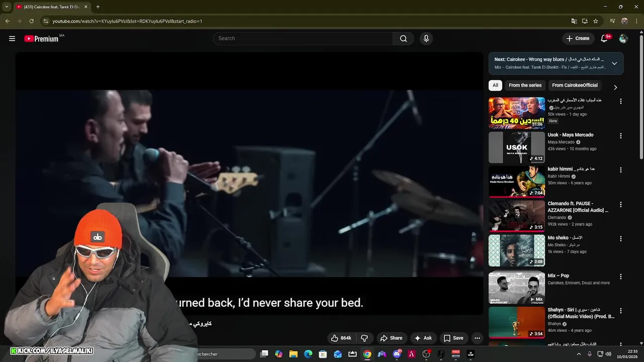This screenshot has width=644, height=362.
Task: Open Chrome tab search dropdown
Action: coord(7,7)
